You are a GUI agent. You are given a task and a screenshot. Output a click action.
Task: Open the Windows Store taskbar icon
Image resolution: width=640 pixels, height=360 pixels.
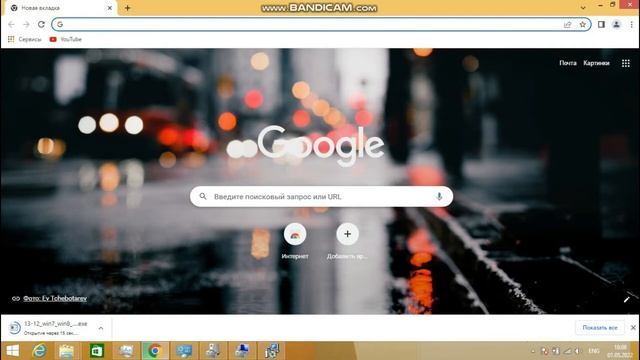(97, 351)
